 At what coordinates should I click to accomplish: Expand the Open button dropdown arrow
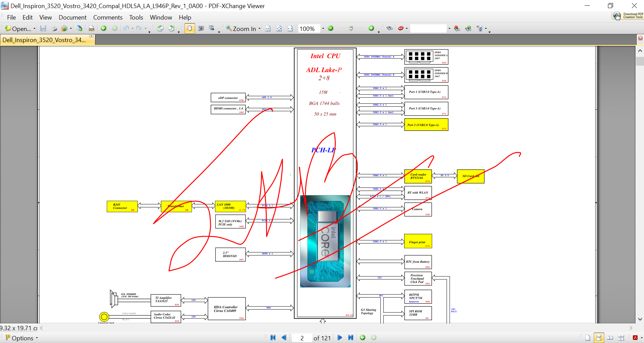point(34,29)
